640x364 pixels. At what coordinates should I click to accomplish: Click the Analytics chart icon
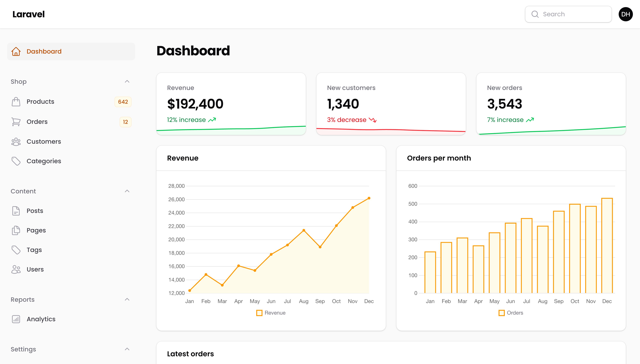16,319
